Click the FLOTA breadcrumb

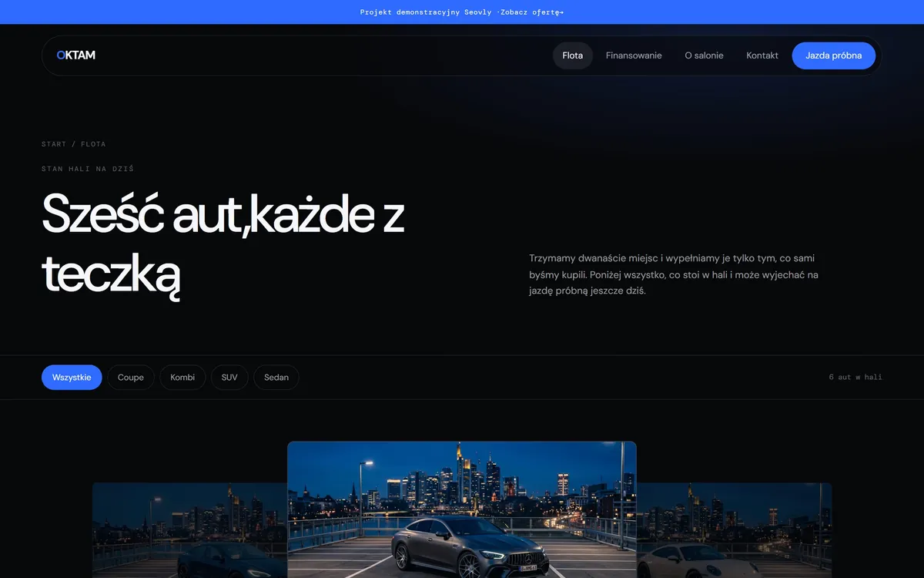pyautogui.click(x=93, y=144)
